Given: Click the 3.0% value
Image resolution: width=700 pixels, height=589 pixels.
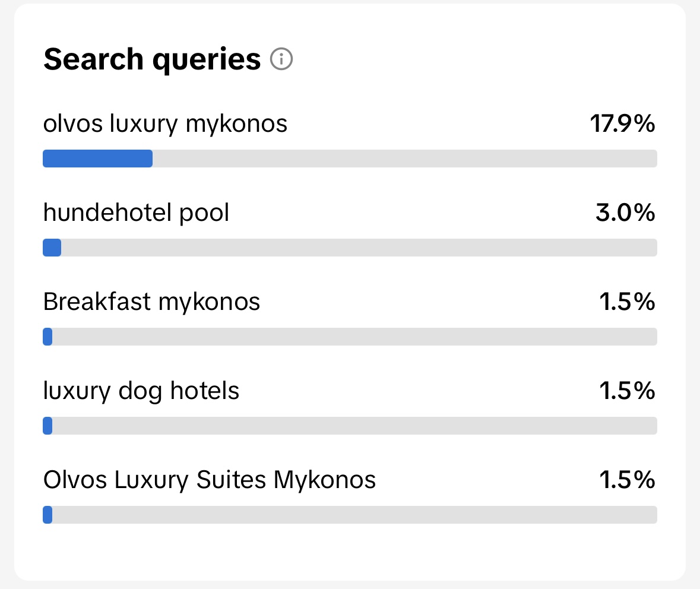Looking at the screenshot, I should pos(625,213).
